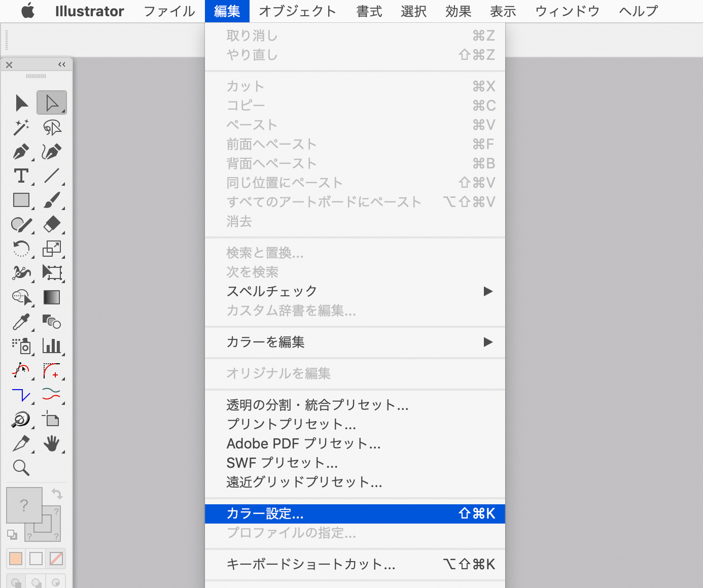Open the 表示 menu

[x=503, y=11]
